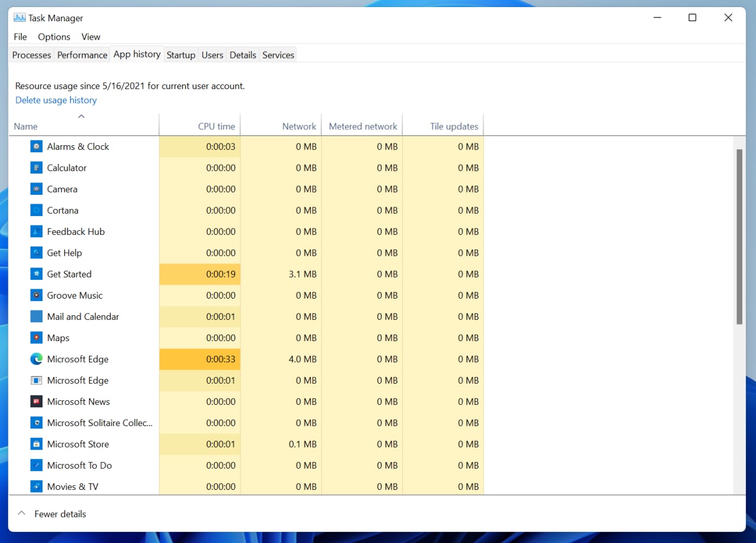Select the Movies & TV row name
The width and height of the screenshot is (756, 543).
tap(73, 486)
